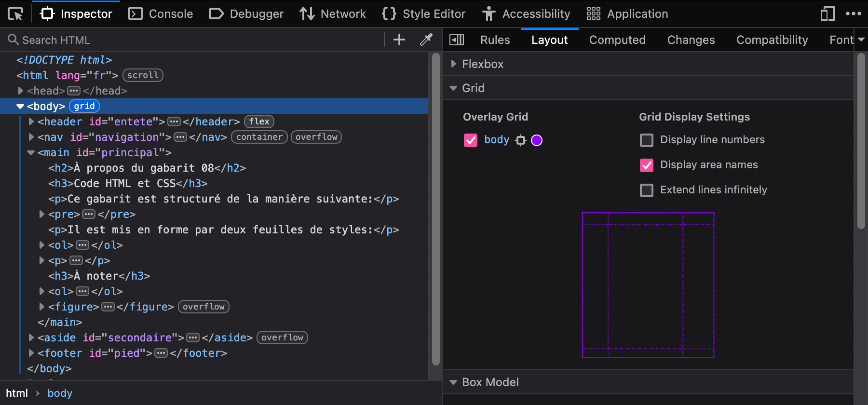Select the closing main tag line

[60, 322]
